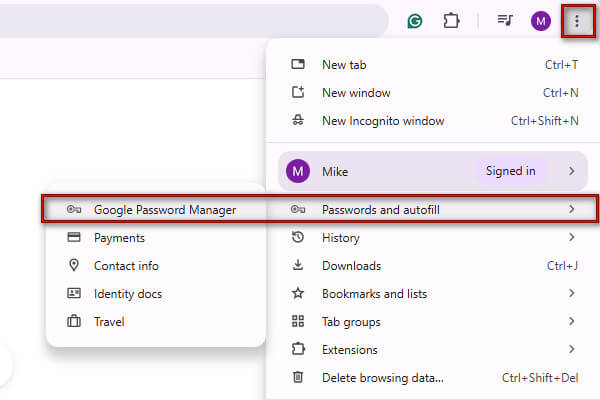The width and height of the screenshot is (600, 400).
Task: Expand the History submenu chevron
Action: (571, 237)
